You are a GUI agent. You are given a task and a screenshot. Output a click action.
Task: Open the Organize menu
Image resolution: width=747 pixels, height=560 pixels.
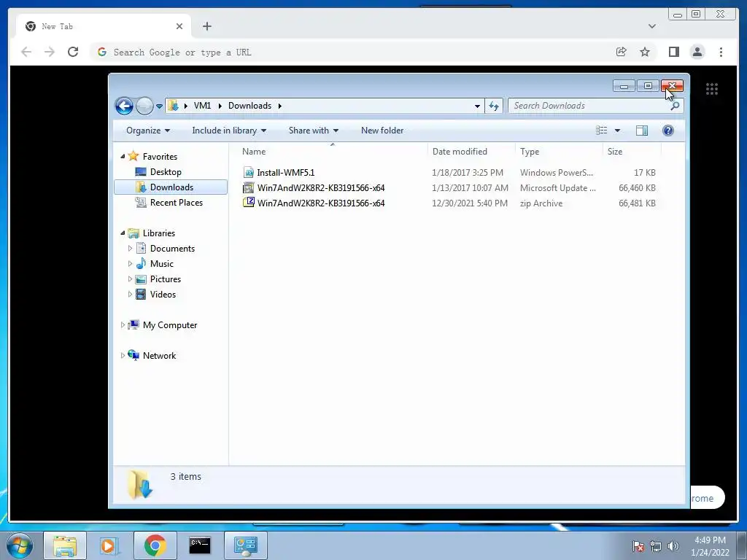click(x=147, y=131)
